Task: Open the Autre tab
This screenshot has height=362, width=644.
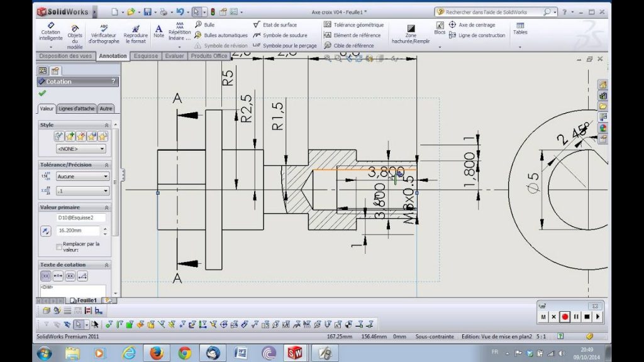Action: tap(106, 108)
